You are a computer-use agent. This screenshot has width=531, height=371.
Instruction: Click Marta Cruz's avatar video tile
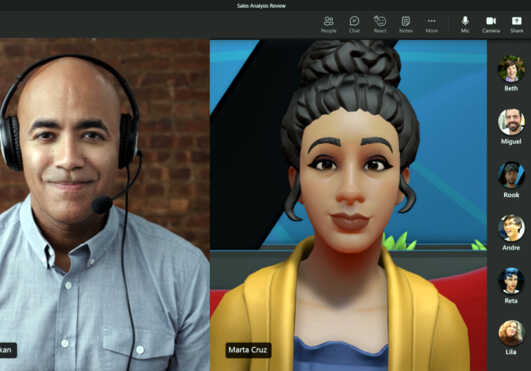348,205
